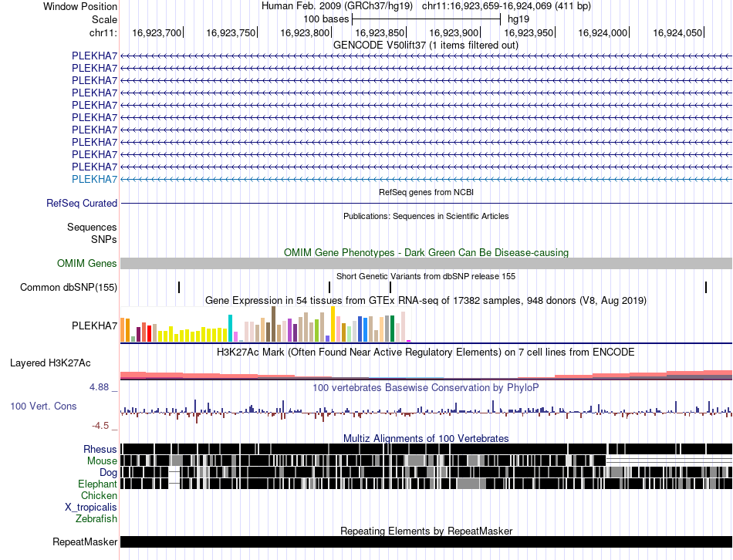Open the GENCODE V50lift37 track title
The height and width of the screenshot is (560, 733).
tap(425, 46)
